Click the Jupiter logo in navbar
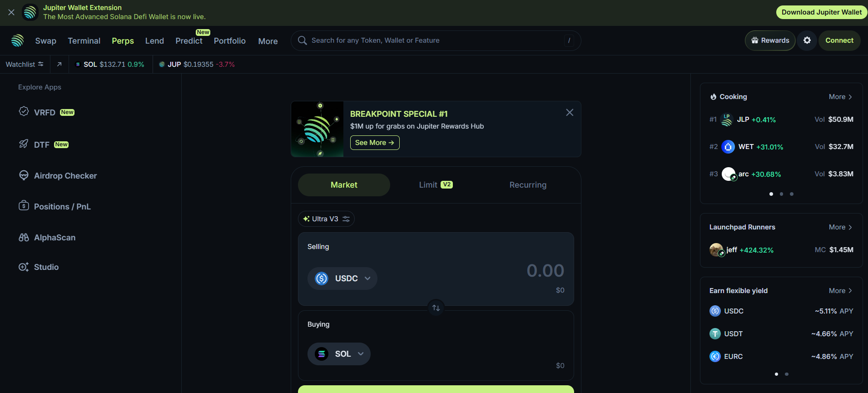Screen dimensions: 868x393 [17, 40]
